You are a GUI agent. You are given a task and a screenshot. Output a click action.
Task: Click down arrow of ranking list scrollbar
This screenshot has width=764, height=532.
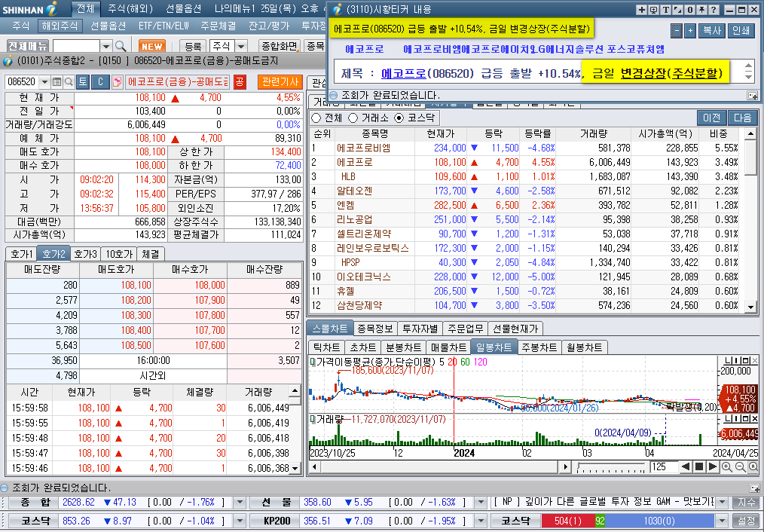coord(751,307)
